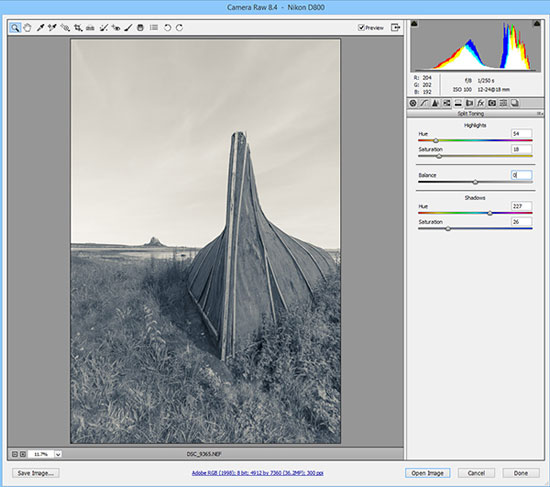Select the Crop tool
This screenshot has width=550, height=487.
(x=78, y=27)
